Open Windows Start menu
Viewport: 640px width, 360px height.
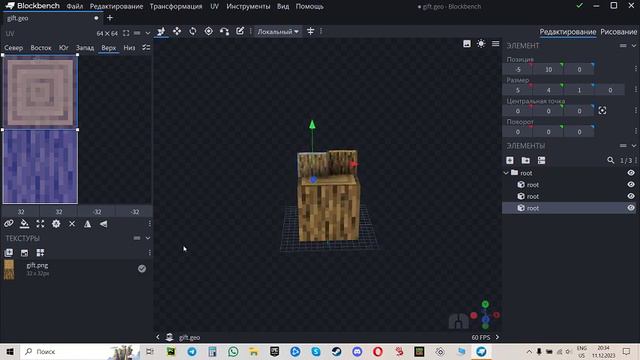[x=10, y=351]
